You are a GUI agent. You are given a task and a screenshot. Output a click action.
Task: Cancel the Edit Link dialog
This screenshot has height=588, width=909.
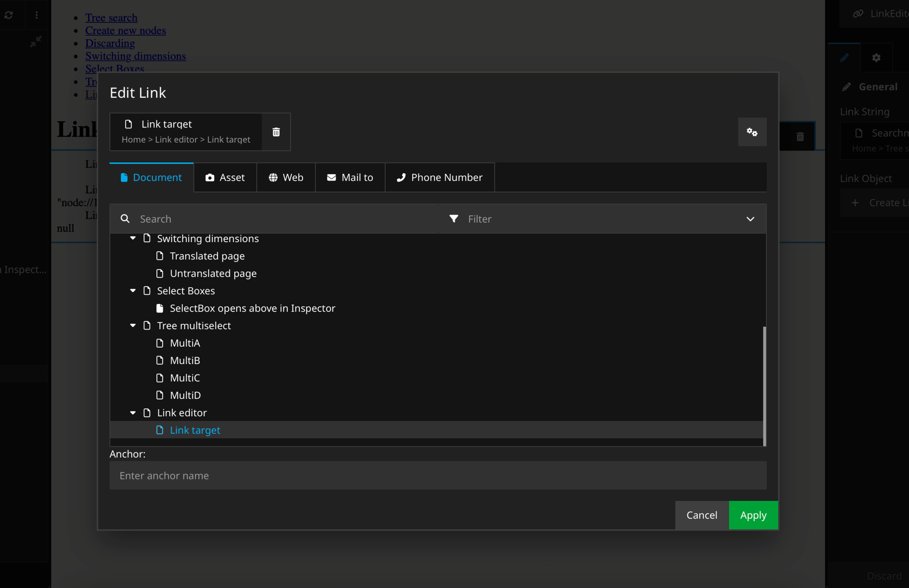tap(702, 515)
